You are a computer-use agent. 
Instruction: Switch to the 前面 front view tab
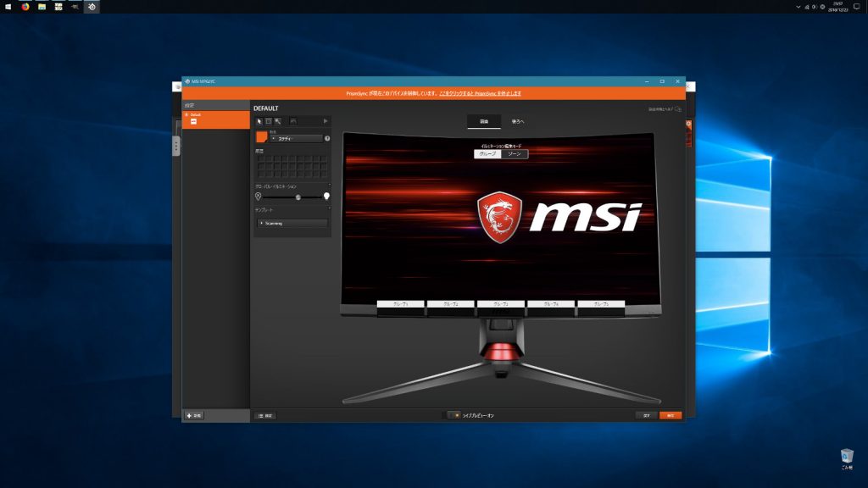pyautogui.click(x=484, y=121)
